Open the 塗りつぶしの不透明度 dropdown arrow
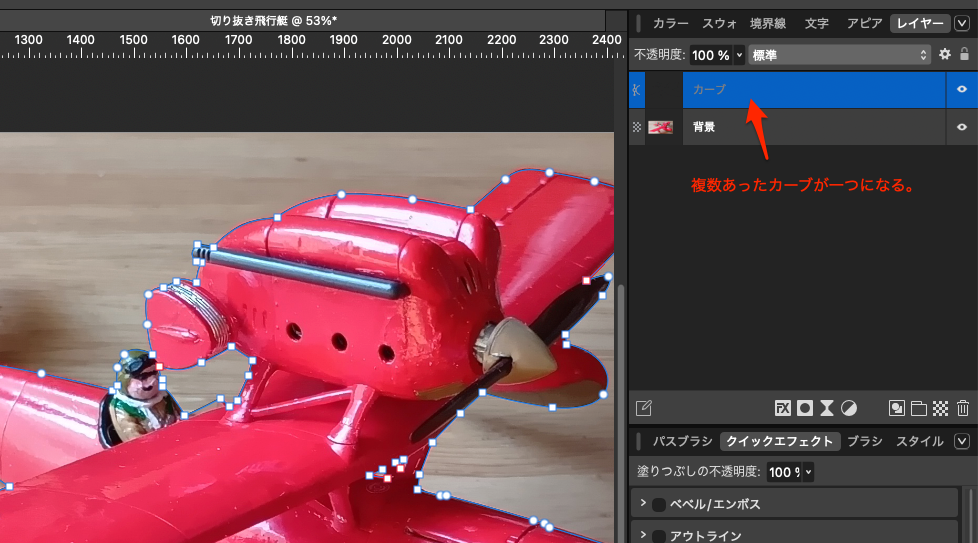The height and width of the screenshot is (543, 978). pos(808,472)
